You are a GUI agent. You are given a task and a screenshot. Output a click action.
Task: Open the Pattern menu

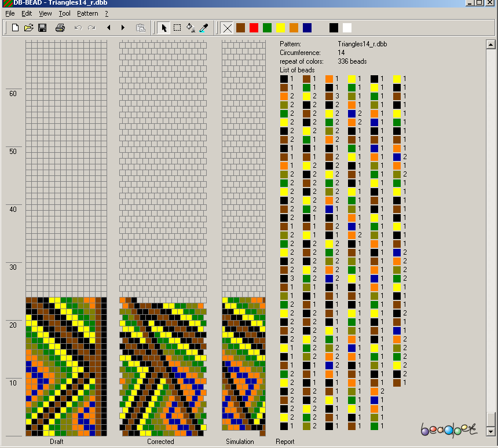click(x=87, y=13)
